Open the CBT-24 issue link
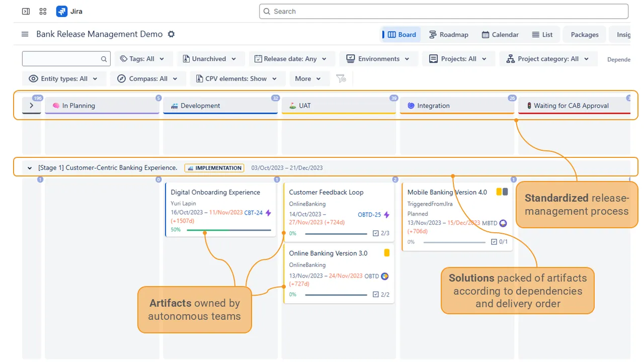 coord(253,213)
